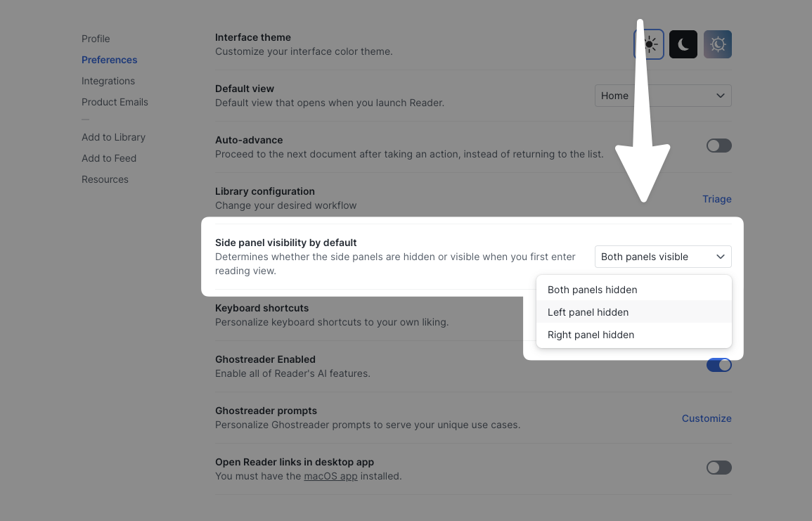
Task: Select Both panels hidden option
Action: click(x=593, y=290)
